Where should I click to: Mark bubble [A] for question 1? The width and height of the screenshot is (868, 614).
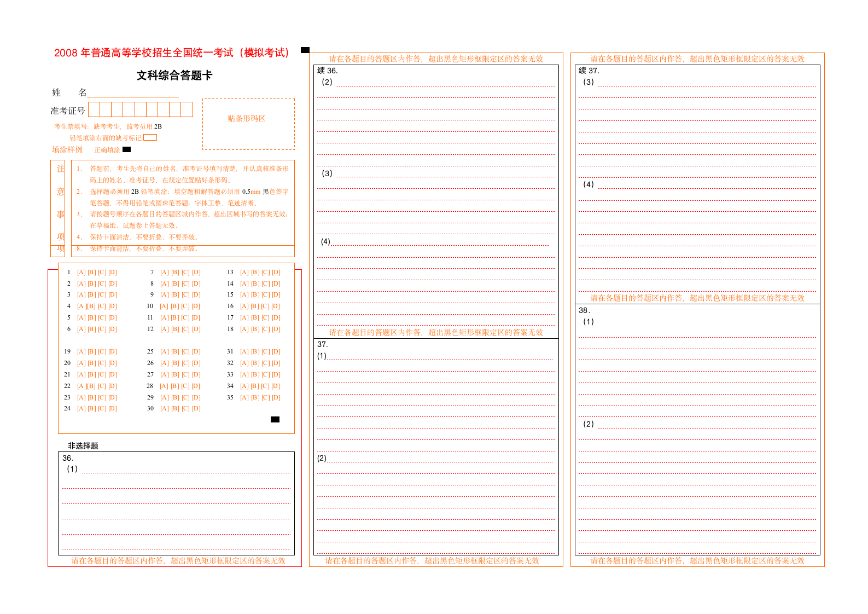81,272
